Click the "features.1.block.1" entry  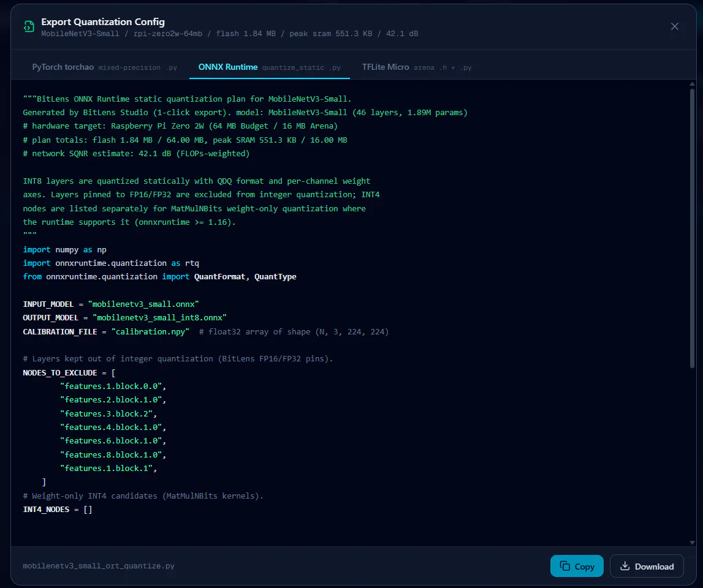tap(108, 469)
